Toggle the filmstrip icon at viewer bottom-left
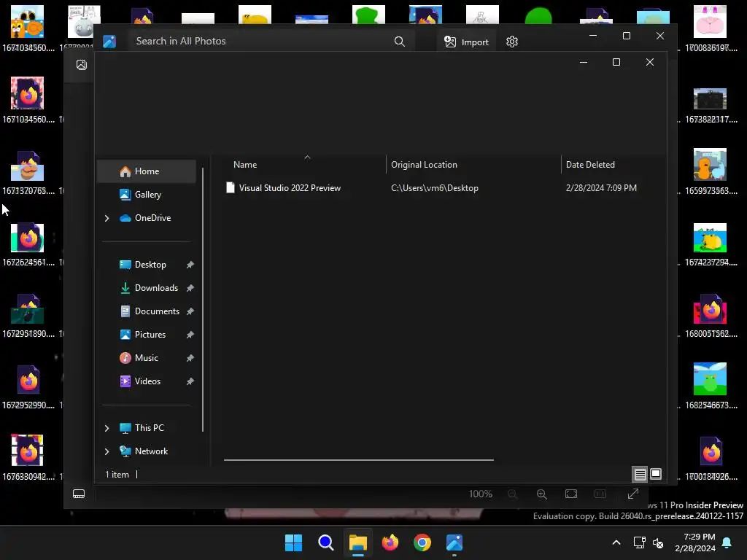The height and width of the screenshot is (560, 747). click(79, 494)
